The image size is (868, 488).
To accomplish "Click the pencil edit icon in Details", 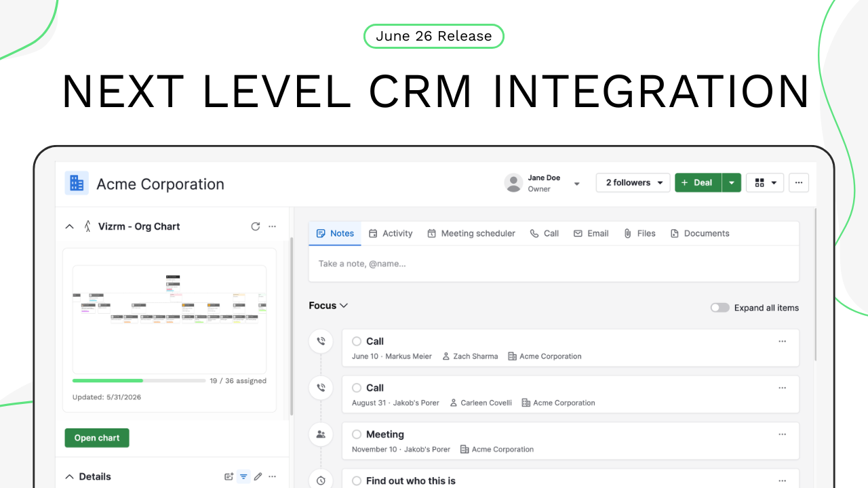I will click(x=258, y=476).
